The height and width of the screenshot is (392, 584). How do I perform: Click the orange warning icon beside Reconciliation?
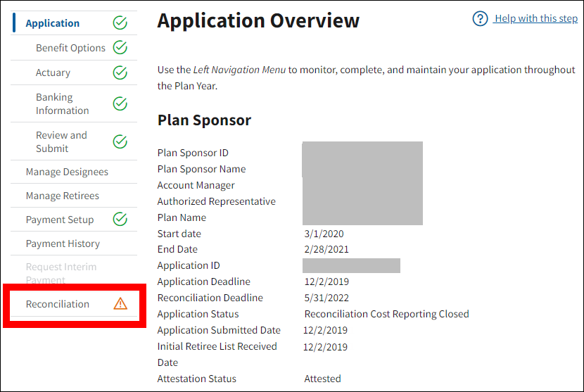120,304
